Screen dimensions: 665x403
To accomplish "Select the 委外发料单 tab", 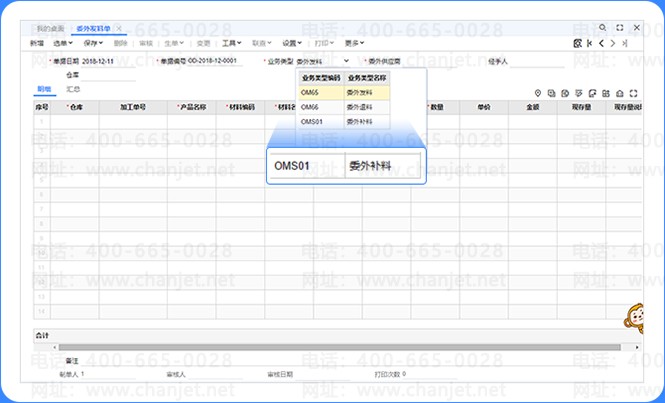I will click(x=93, y=29).
